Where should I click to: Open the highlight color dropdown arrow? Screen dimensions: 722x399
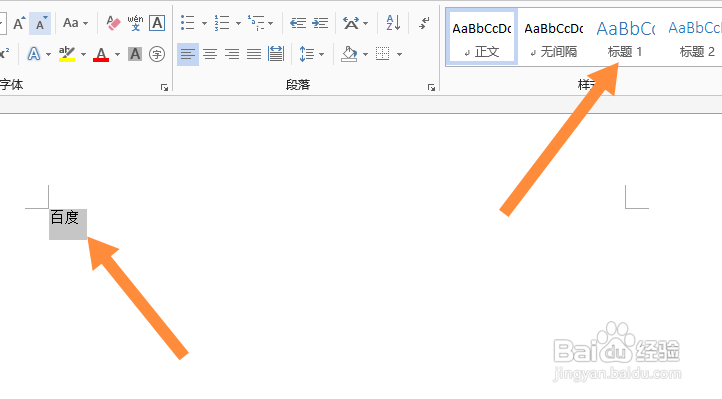point(83,54)
